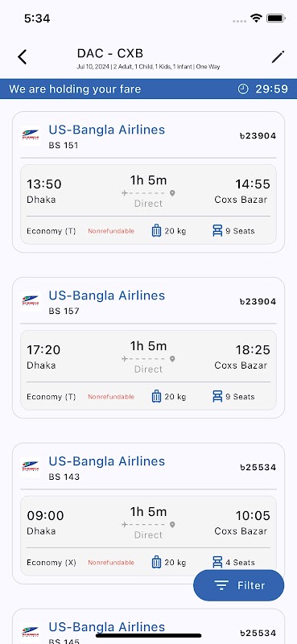The image size is (297, 644).
Task: Select flight BS 151 departing at 13:50
Action: coord(148,182)
